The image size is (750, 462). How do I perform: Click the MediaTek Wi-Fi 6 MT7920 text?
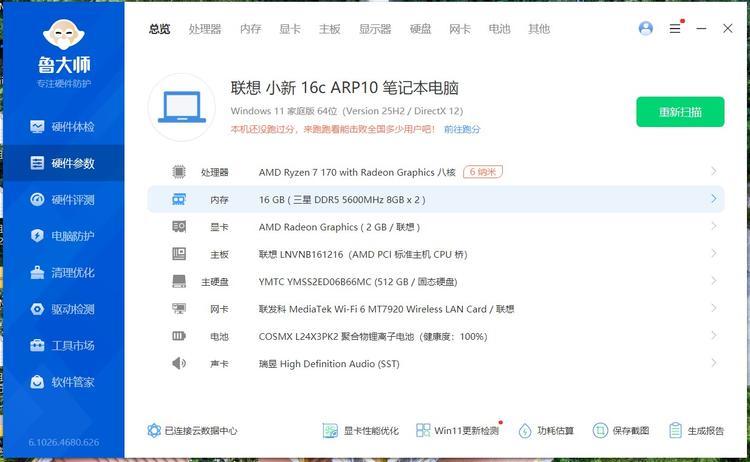click(386, 309)
